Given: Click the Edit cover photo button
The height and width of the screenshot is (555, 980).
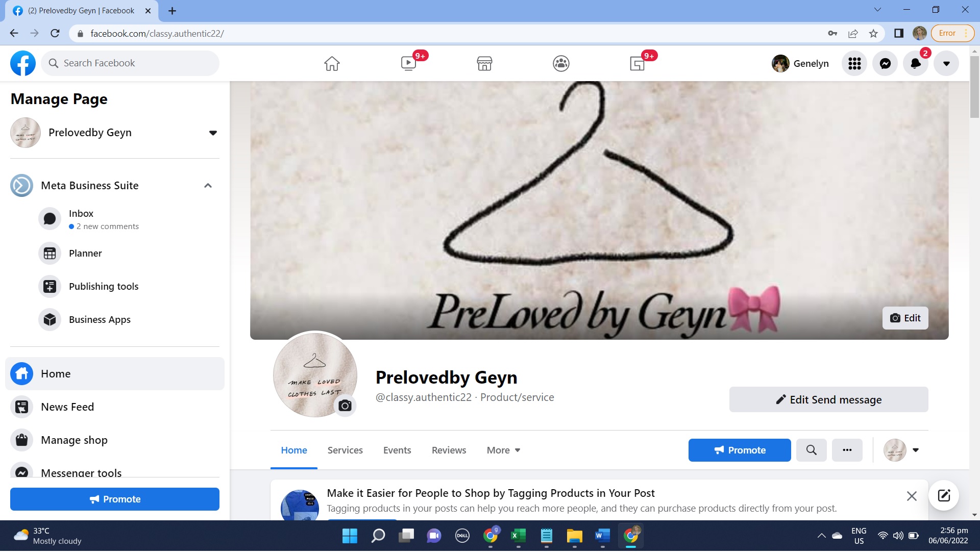Looking at the screenshot, I should (905, 318).
